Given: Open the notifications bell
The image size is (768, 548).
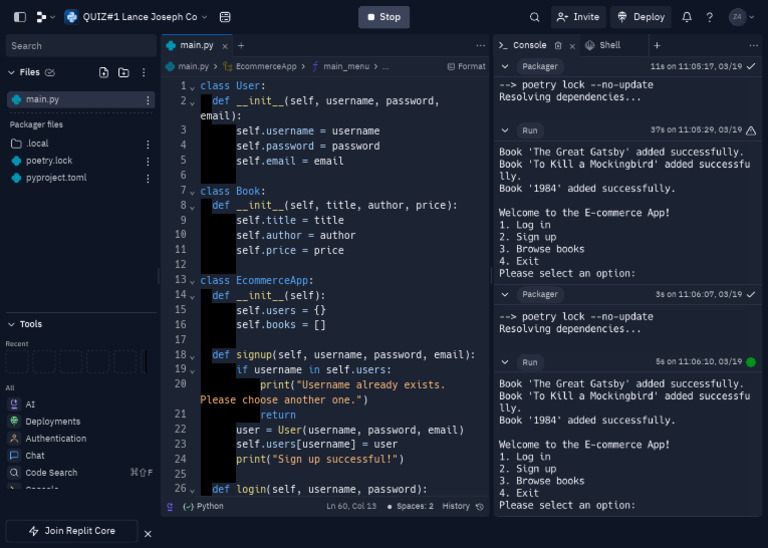Looking at the screenshot, I should (x=687, y=17).
